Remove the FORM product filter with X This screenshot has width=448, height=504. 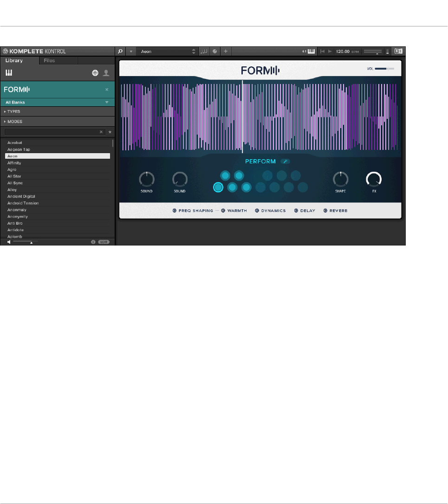pos(107,90)
